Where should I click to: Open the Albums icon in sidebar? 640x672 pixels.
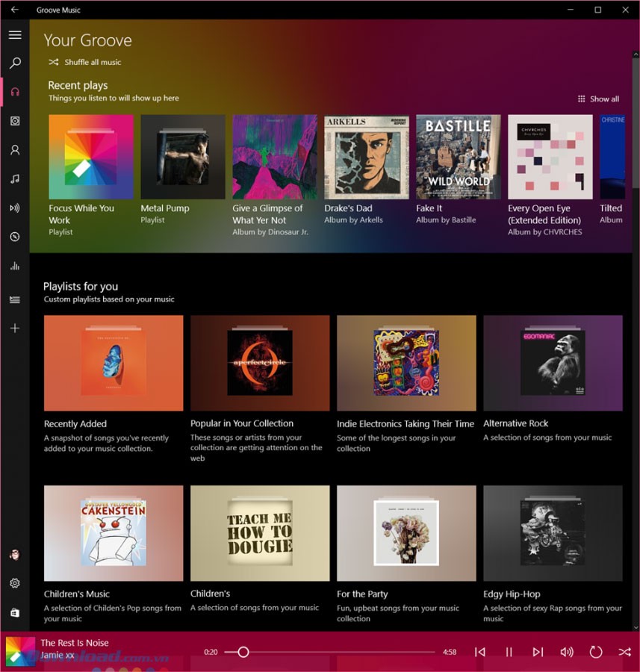coord(15,121)
